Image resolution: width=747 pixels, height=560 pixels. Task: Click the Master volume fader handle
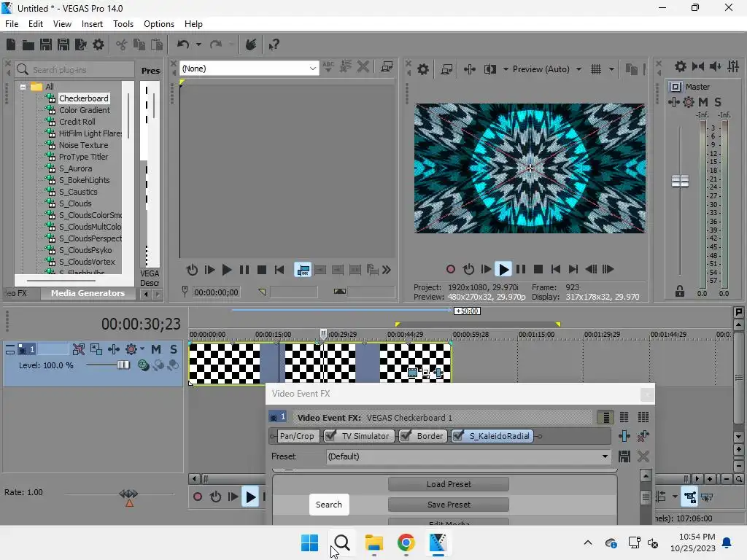(x=680, y=181)
